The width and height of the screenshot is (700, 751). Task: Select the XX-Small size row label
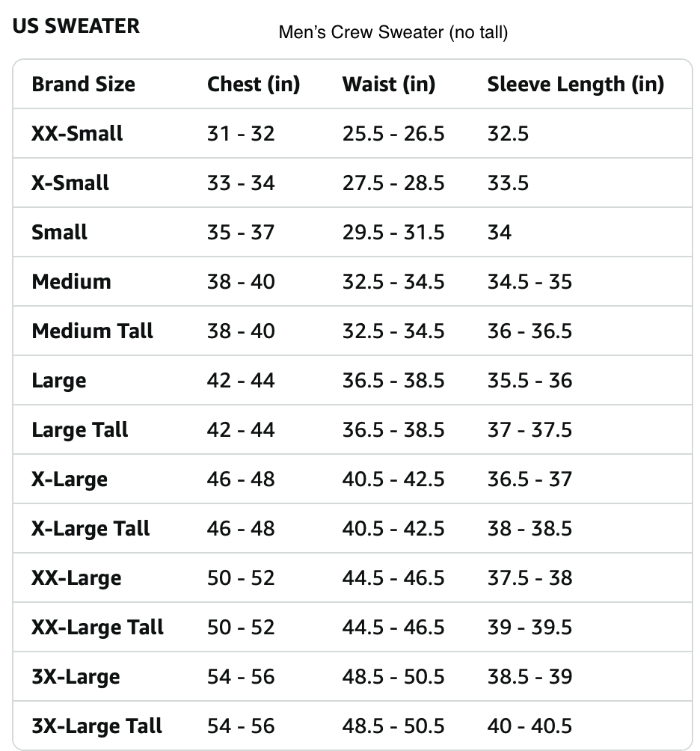pos(77,134)
